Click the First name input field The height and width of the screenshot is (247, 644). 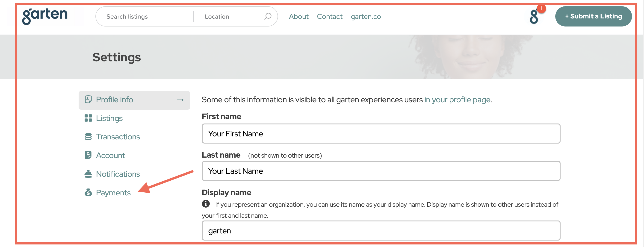click(x=381, y=133)
